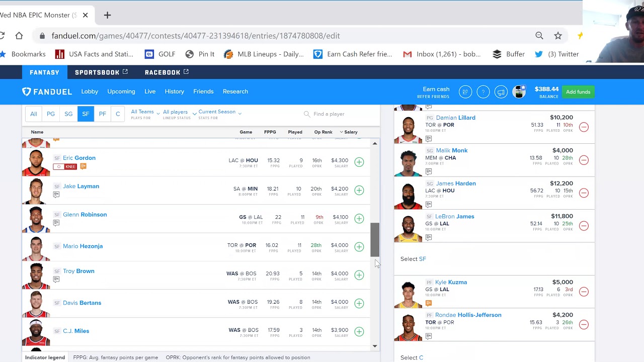The width and height of the screenshot is (644, 362).
Task: Click the FanDuel logo
Action: point(47,92)
